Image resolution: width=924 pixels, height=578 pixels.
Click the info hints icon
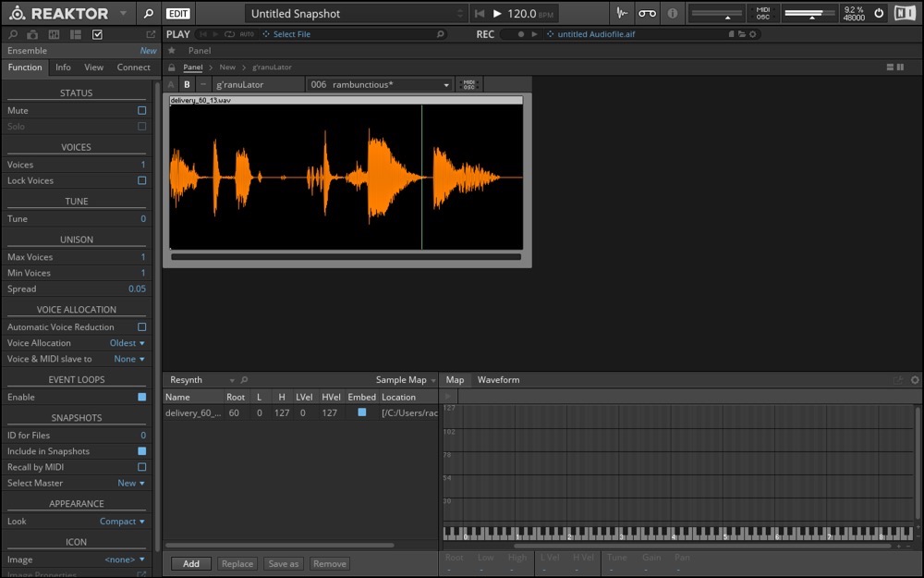(x=673, y=13)
